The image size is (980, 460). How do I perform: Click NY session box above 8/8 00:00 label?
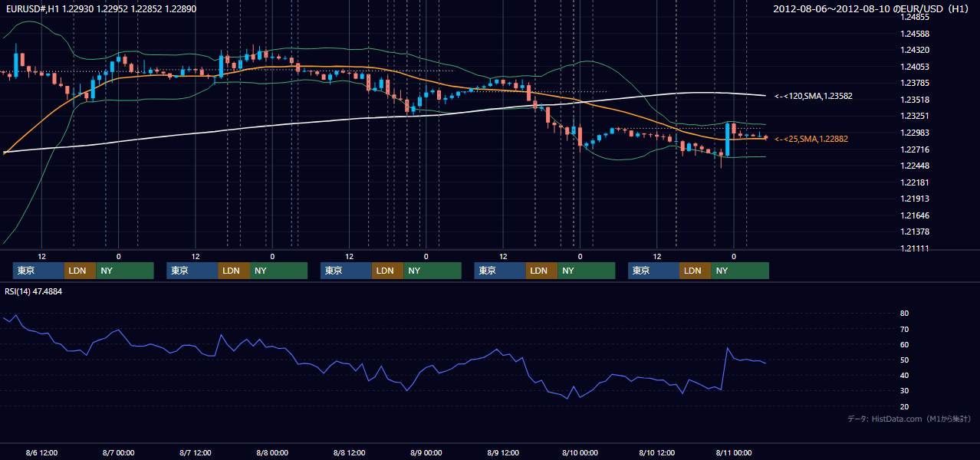coord(279,271)
